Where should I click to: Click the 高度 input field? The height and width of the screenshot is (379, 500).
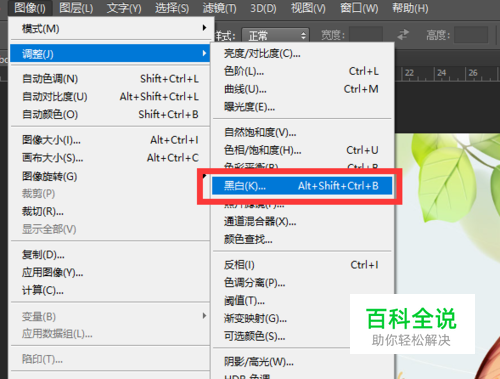pyautogui.click(x=471, y=35)
